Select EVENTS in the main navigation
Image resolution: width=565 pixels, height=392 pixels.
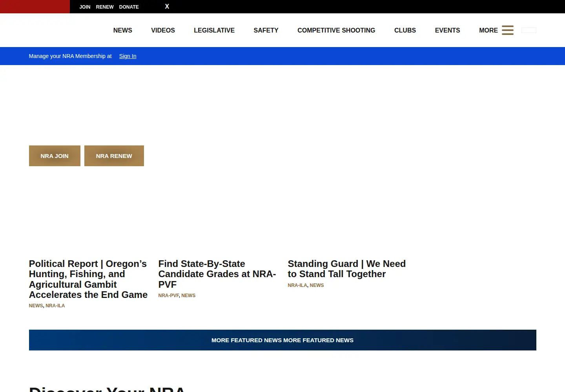point(447,30)
